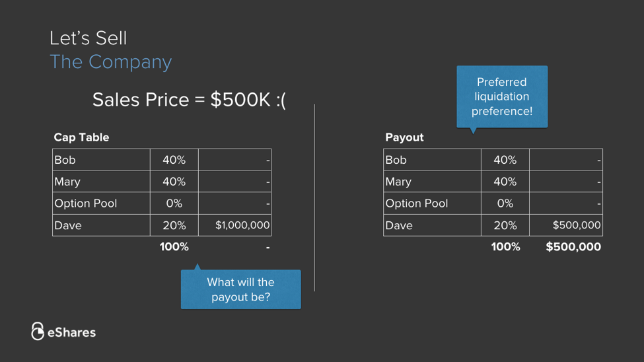Click the Dave name cell in Payout table
The height and width of the screenshot is (362, 644).
(432, 225)
